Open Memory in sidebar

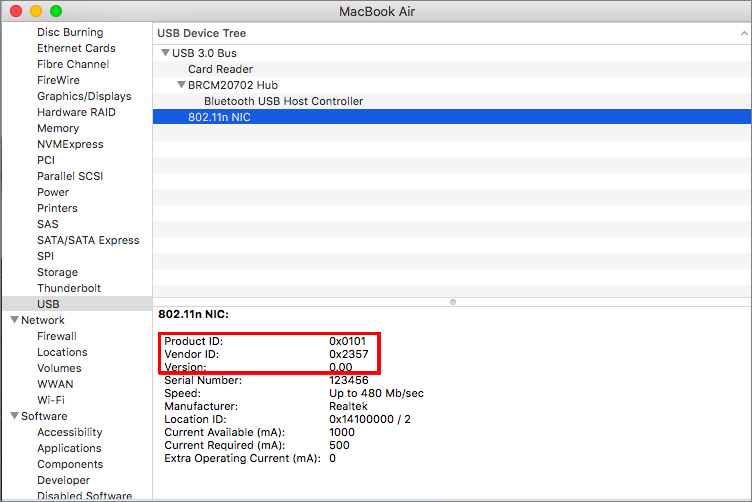pyautogui.click(x=58, y=128)
